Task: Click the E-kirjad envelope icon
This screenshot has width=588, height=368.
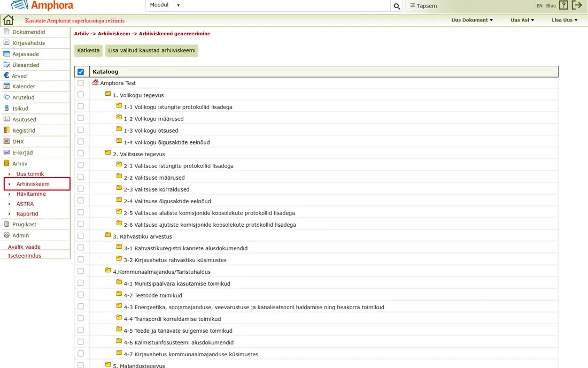Action: pos(6,152)
